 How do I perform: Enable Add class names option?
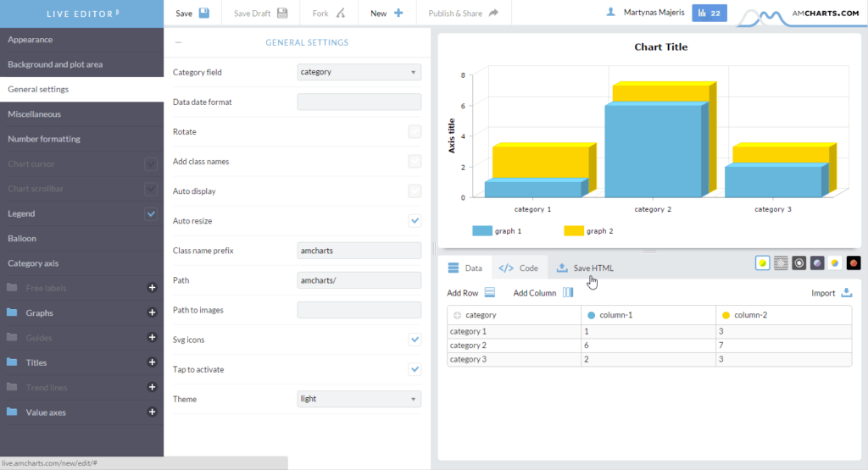[x=415, y=162]
